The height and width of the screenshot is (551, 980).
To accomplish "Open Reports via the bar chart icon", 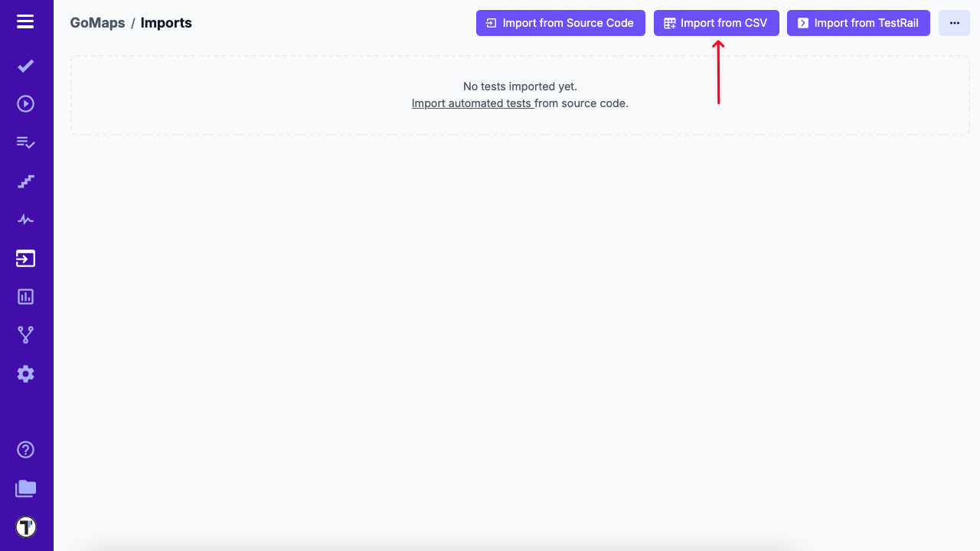I will (x=25, y=296).
